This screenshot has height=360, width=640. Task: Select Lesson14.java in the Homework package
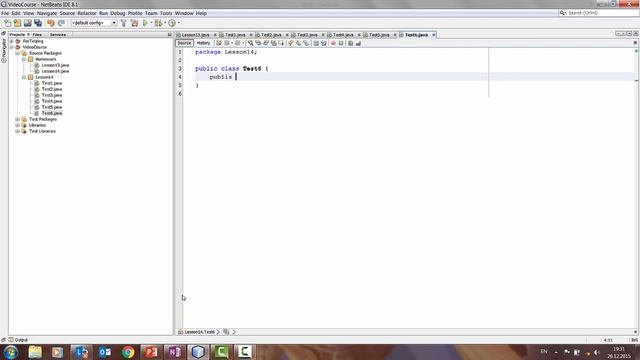[55, 71]
